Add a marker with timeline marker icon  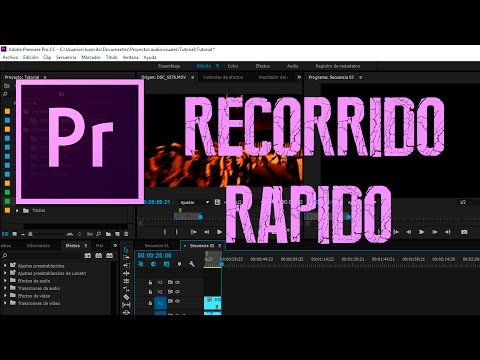pos(179,264)
